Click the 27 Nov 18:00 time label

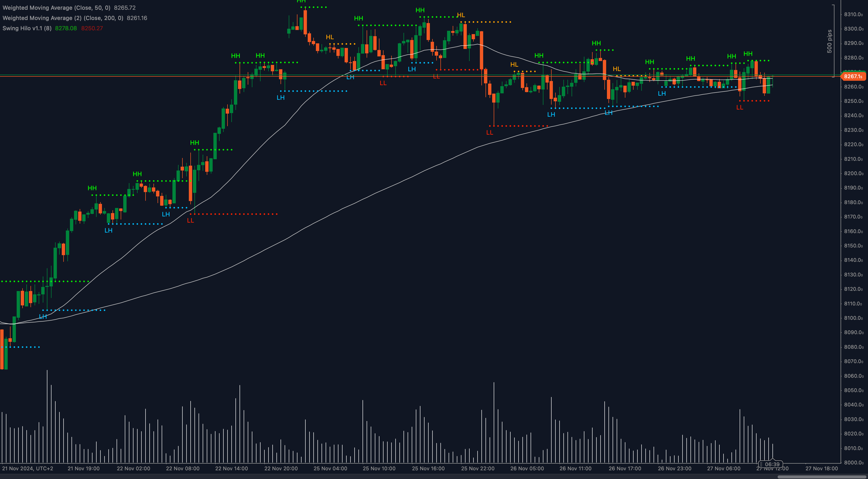821,468
